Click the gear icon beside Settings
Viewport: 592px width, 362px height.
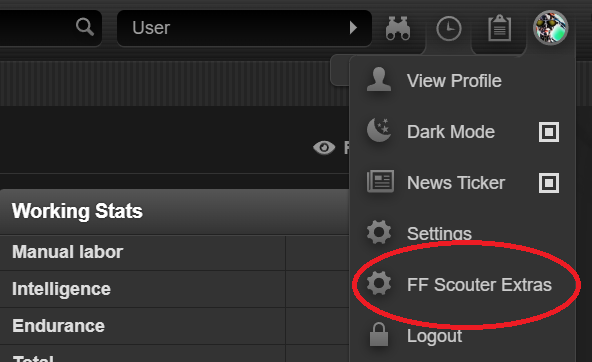pos(379,232)
